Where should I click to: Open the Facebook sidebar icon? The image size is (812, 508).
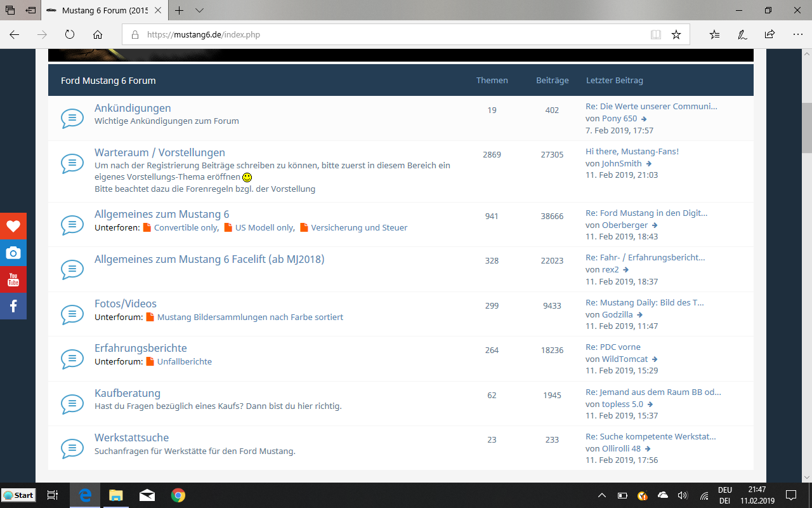13,306
